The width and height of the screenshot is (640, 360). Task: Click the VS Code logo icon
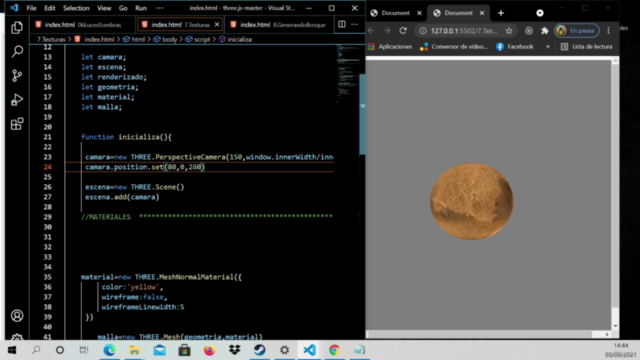(14, 8)
